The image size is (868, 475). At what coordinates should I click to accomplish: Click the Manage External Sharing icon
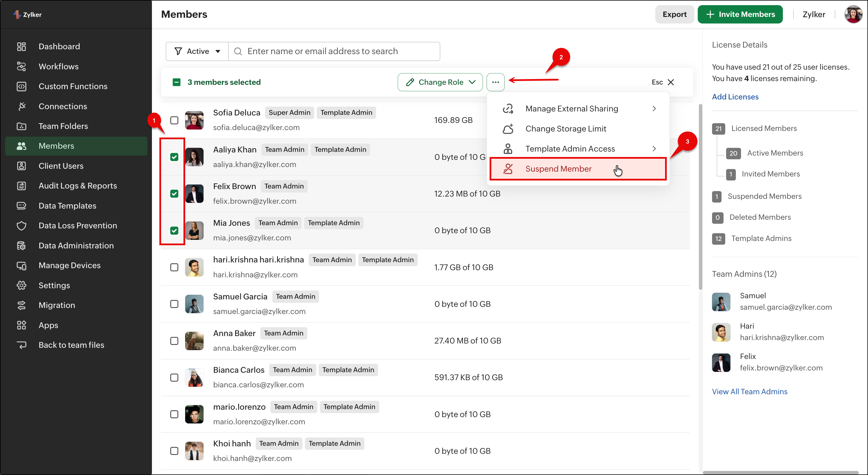click(x=508, y=109)
